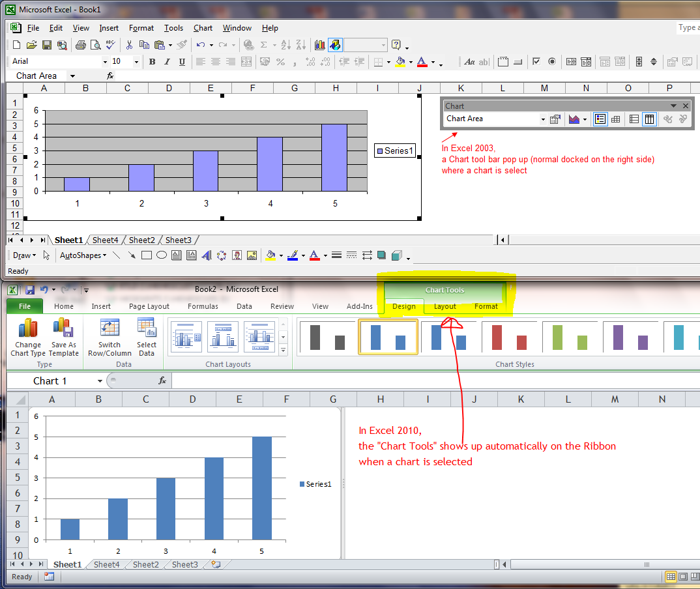Open Select Data in the ribbon

pos(147,338)
